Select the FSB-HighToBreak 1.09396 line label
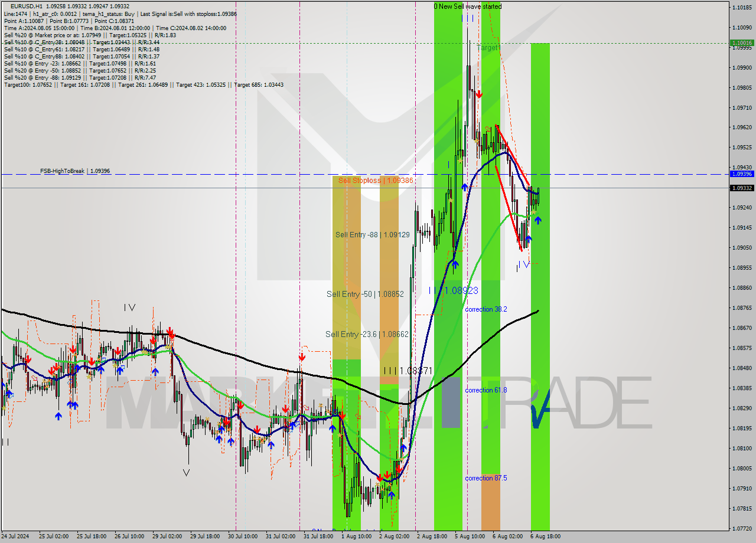Image resolution: width=756 pixels, height=543 pixels. click(75, 171)
